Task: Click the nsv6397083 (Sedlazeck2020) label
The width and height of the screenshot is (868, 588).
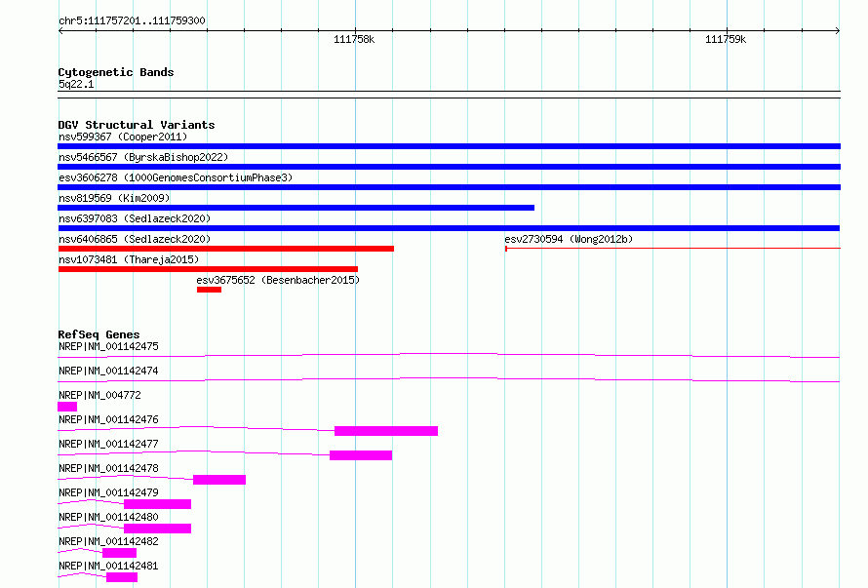Action: click(x=135, y=218)
